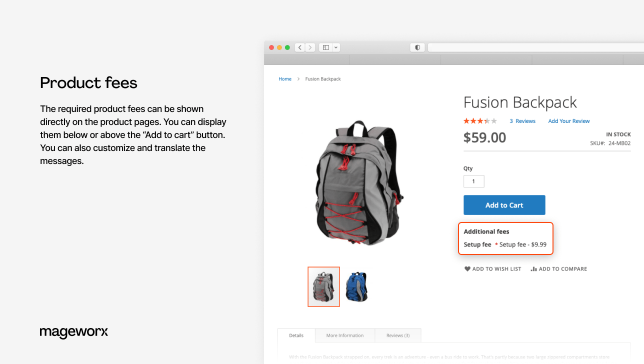
Task: Rate the product using the star slider
Action: click(x=480, y=120)
